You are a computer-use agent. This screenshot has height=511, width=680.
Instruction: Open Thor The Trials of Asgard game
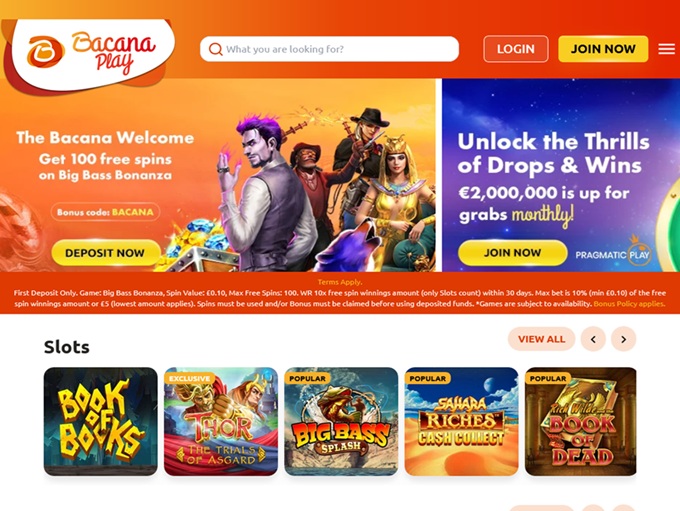point(221,421)
